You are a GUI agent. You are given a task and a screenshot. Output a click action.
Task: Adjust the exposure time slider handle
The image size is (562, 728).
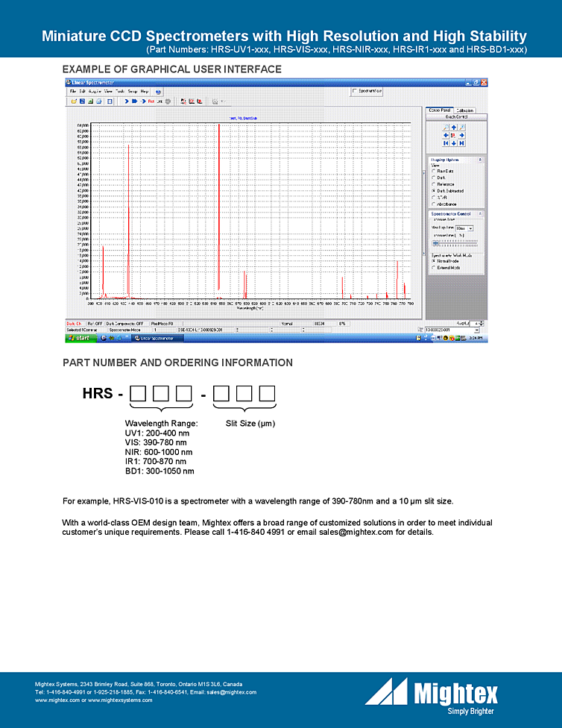[x=435, y=243]
